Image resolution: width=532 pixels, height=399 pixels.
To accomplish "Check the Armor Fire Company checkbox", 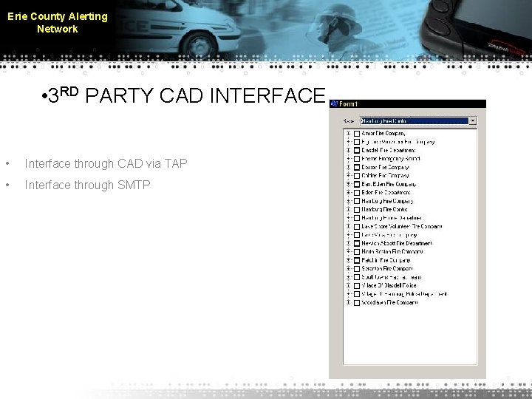I will pyautogui.click(x=357, y=134).
